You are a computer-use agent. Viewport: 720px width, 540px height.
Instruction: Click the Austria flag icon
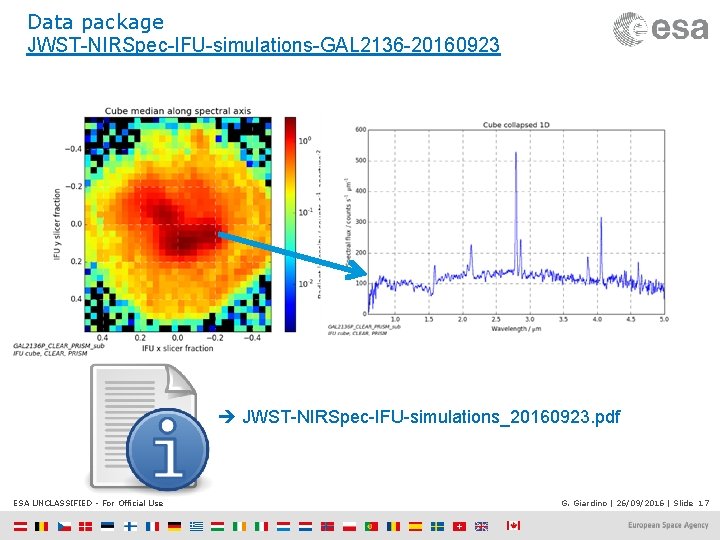point(21,526)
